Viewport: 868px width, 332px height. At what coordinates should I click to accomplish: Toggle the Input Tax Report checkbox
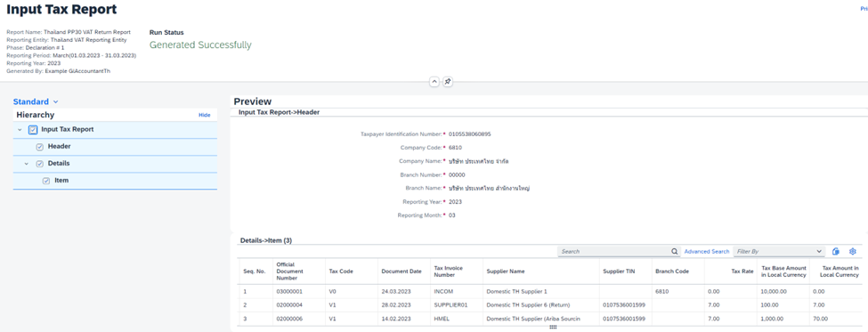tap(33, 130)
